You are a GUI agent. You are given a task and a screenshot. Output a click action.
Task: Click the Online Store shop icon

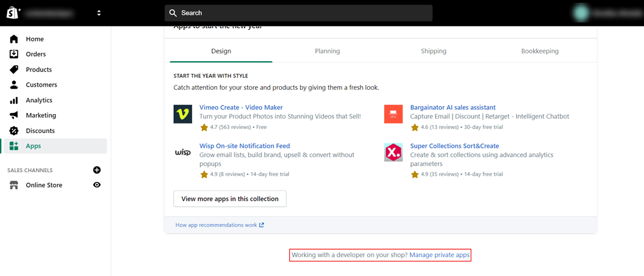pyautogui.click(x=14, y=185)
